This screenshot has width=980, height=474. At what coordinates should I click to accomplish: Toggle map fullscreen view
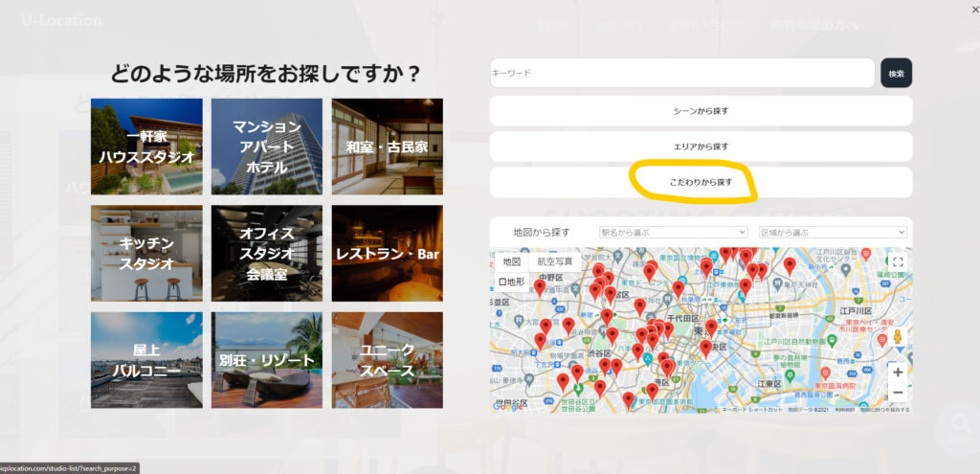[898, 262]
